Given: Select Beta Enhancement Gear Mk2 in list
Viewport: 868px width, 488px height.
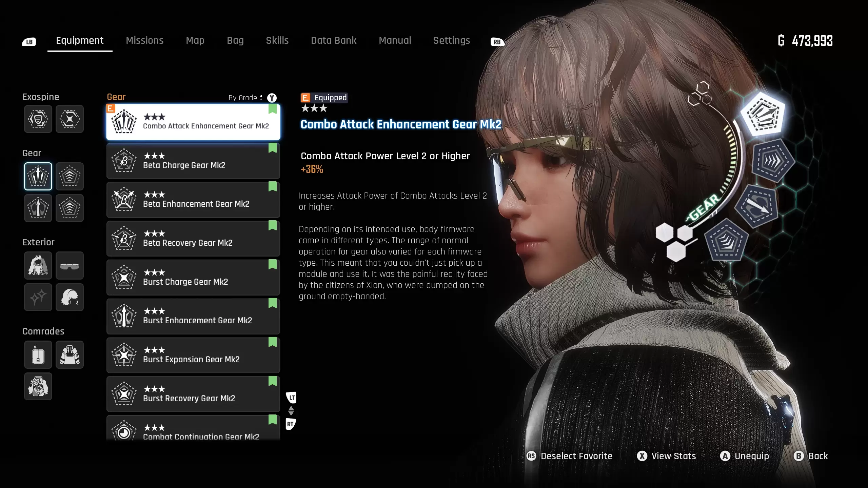Looking at the screenshot, I should (x=193, y=200).
